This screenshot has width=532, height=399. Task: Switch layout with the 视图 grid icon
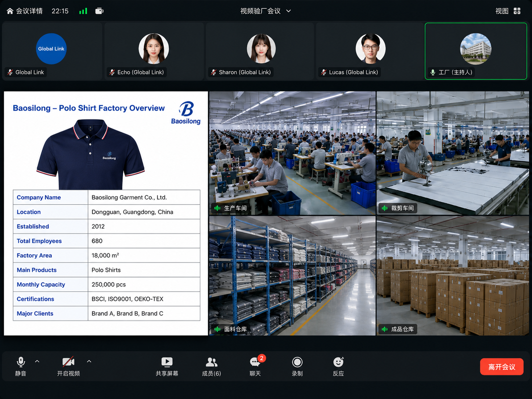tap(517, 11)
